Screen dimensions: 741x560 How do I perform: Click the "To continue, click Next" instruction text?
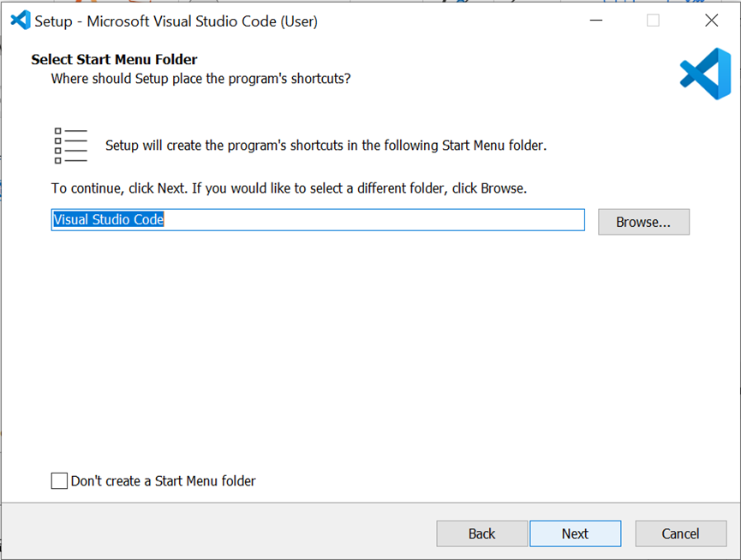(289, 188)
